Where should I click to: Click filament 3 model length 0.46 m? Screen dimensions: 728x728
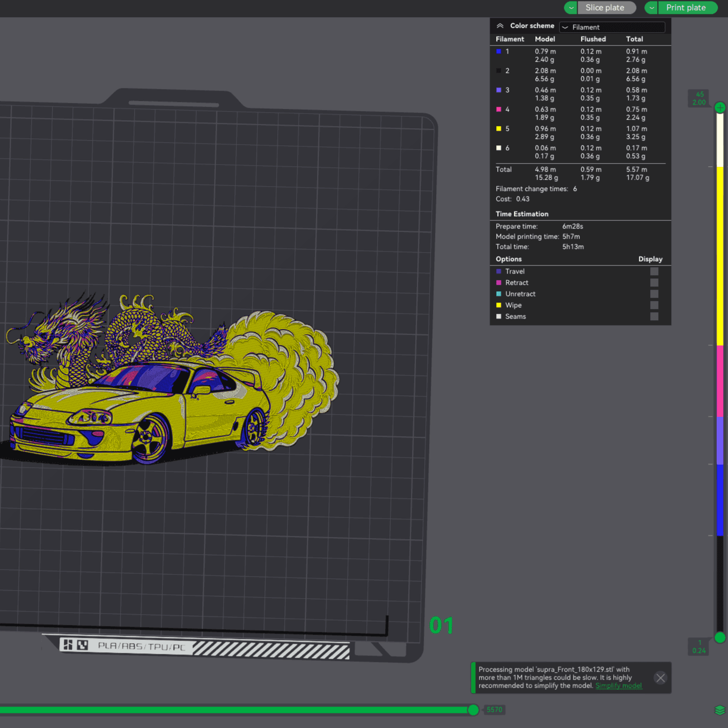coord(545,90)
